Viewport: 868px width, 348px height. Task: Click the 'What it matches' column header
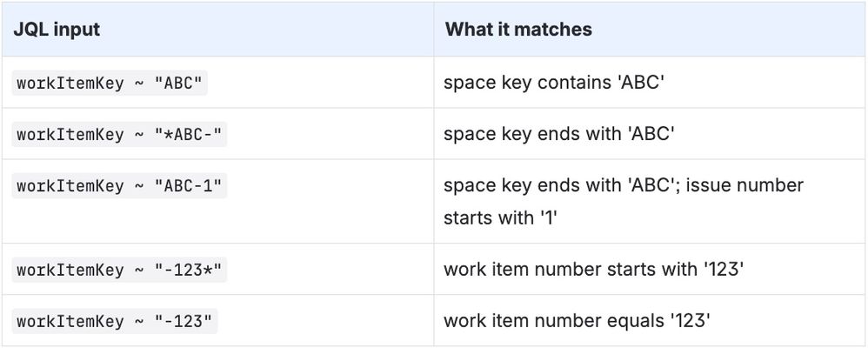pyautogui.click(x=518, y=30)
